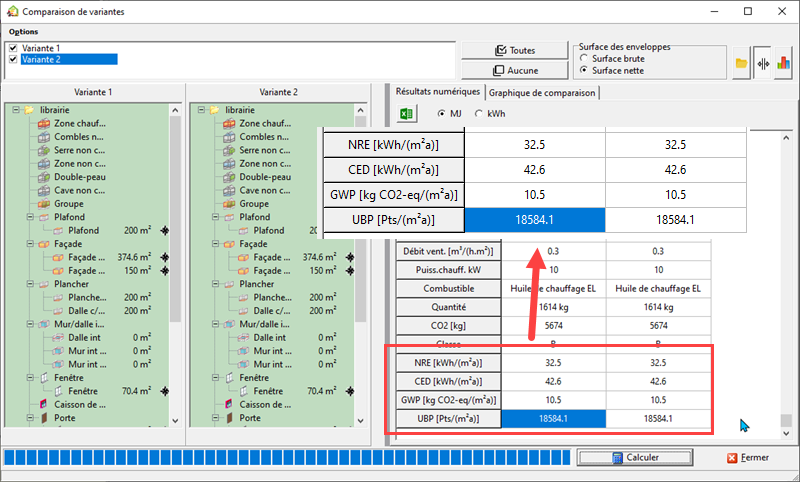The height and width of the screenshot is (482, 800).
Task: Open the Graphique de comparaison tab
Action: [542, 92]
